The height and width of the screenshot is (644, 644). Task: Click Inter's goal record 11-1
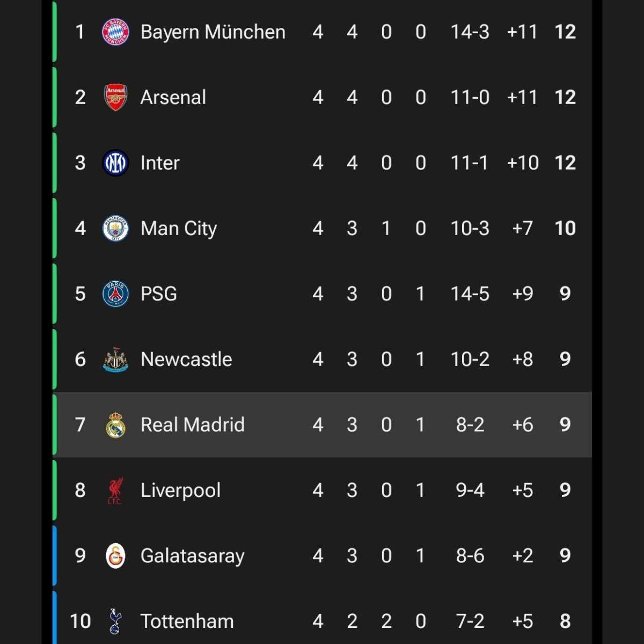pos(470,162)
